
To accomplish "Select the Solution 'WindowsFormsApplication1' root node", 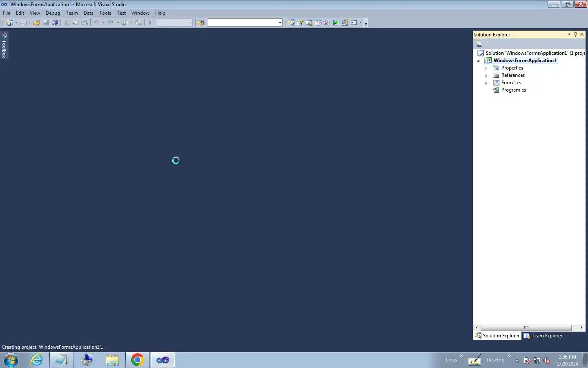I will (531, 53).
